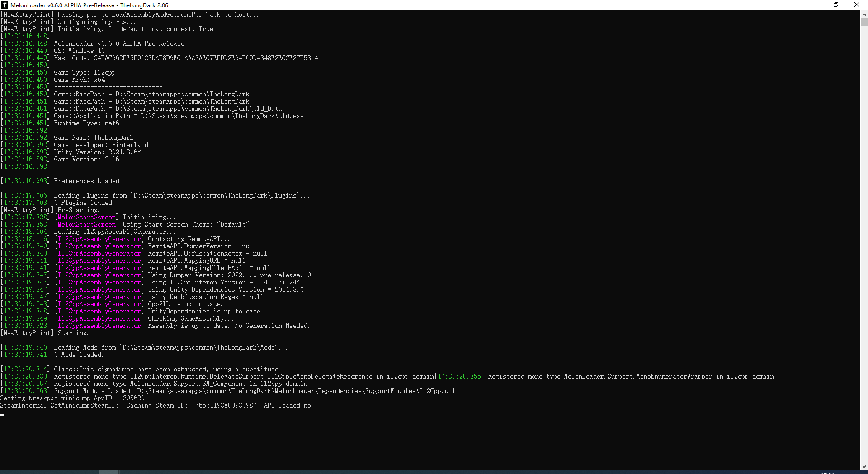The height and width of the screenshot is (474, 868).
Task: Click the 'Initializing. In default load context: True' line
Action: pyautogui.click(x=107, y=29)
